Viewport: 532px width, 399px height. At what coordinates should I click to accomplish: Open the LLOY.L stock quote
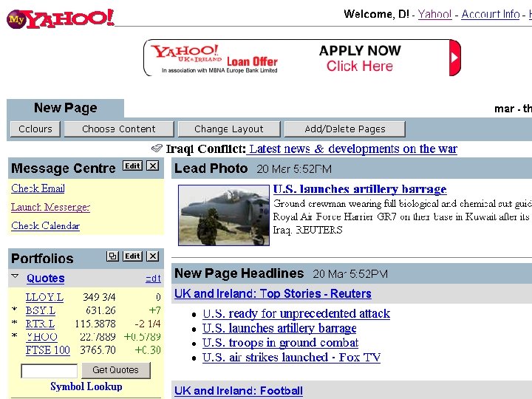44,297
